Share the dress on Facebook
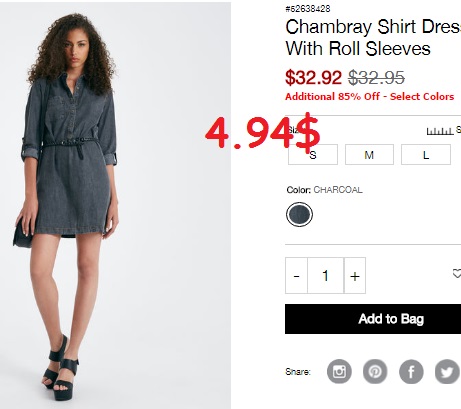Viewport: 461px width, 409px height. 411,371
